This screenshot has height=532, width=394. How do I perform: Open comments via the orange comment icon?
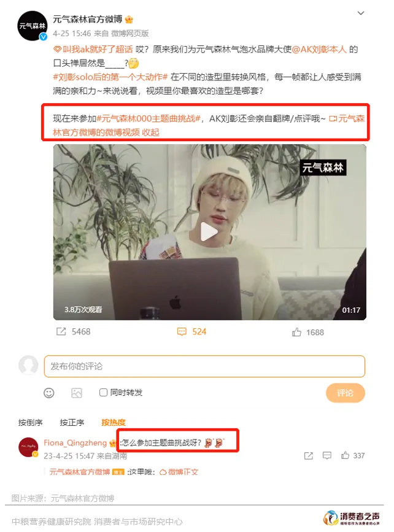182,331
